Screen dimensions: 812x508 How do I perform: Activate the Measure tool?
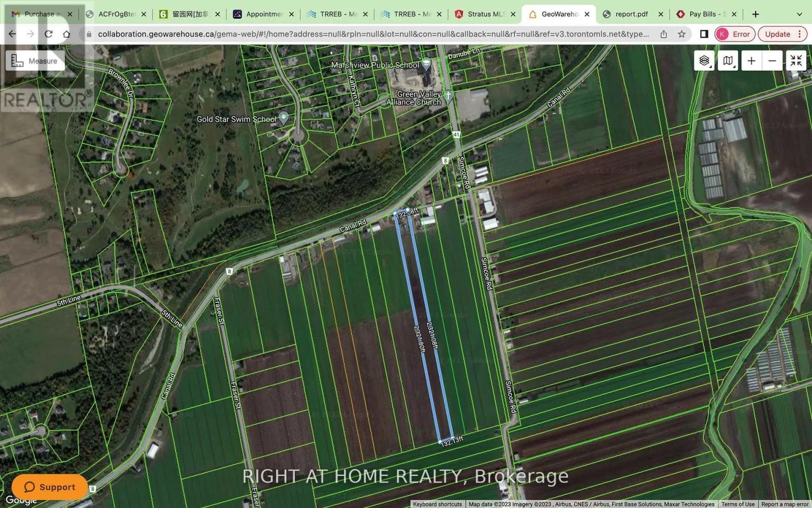click(x=35, y=61)
